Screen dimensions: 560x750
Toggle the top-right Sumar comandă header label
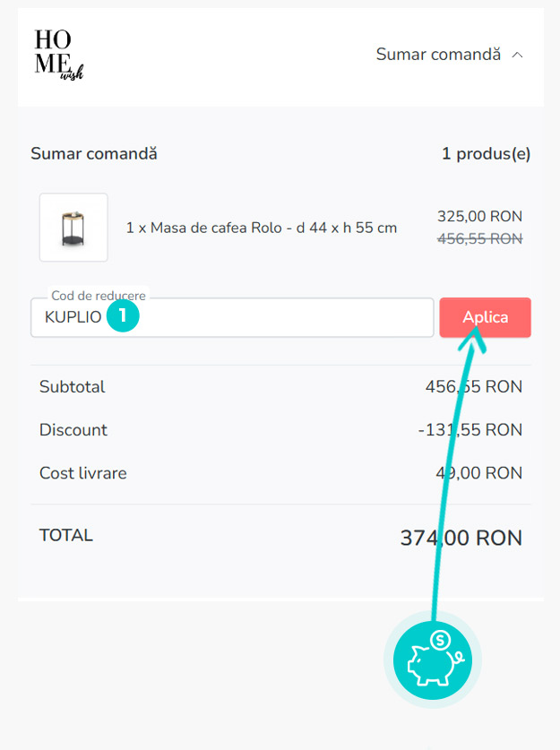coord(437,55)
